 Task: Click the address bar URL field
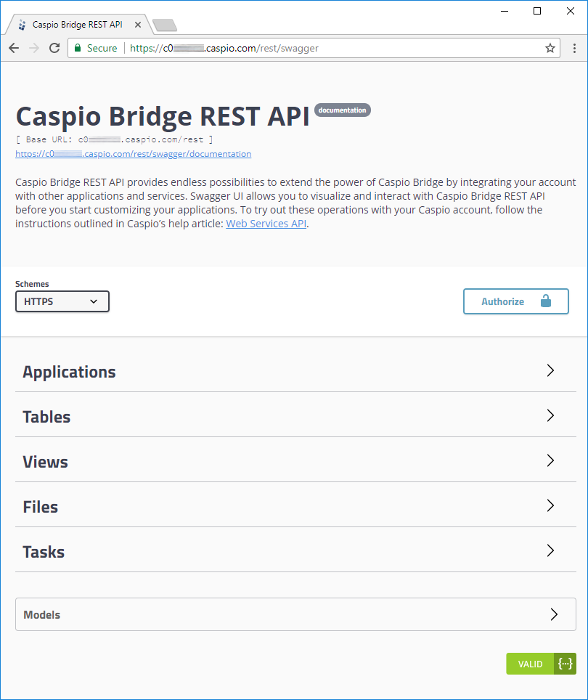312,48
